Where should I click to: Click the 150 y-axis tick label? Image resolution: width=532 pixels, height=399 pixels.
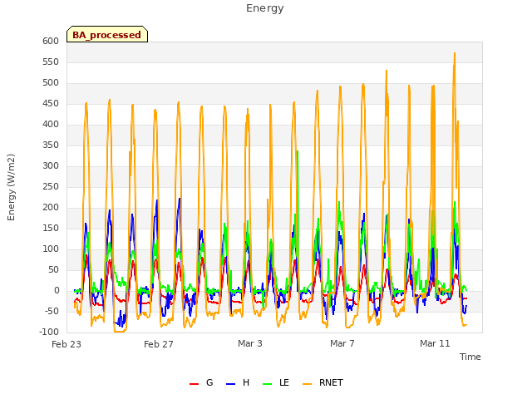(x=51, y=229)
